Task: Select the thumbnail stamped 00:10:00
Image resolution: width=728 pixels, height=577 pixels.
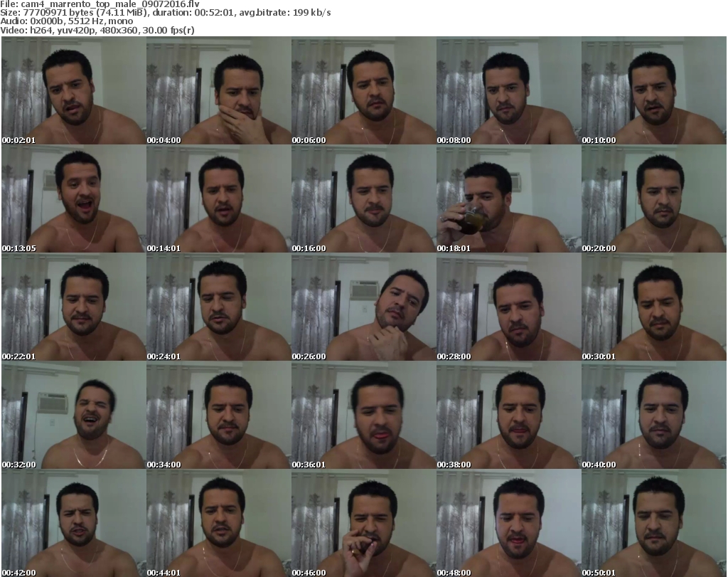Action: pyautogui.click(x=654, y=90)
